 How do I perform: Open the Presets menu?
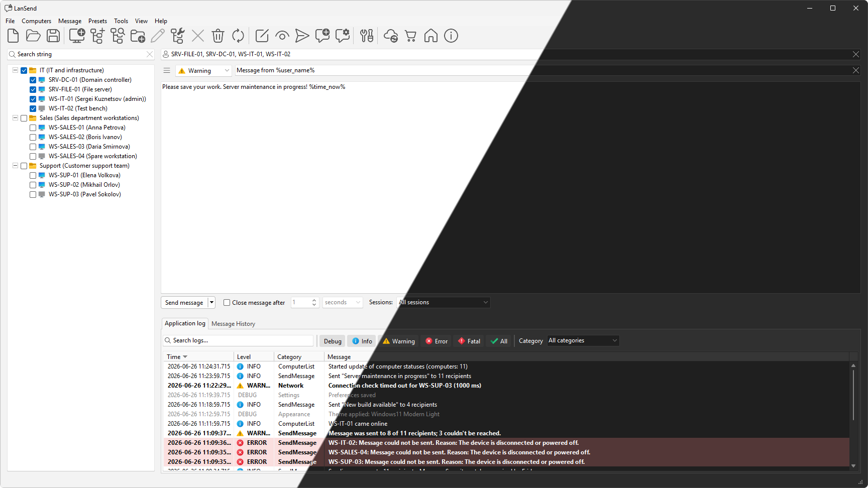(x=97, y=21)
